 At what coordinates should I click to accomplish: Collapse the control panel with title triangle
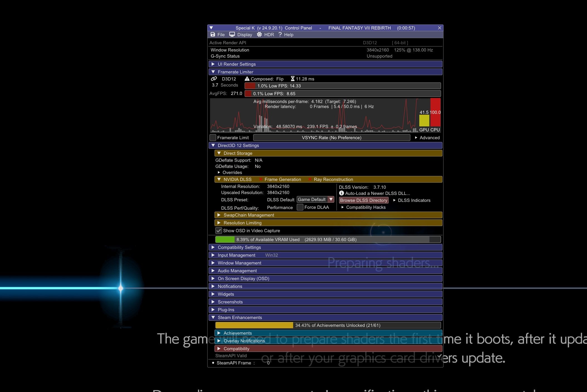coord(211,28)
